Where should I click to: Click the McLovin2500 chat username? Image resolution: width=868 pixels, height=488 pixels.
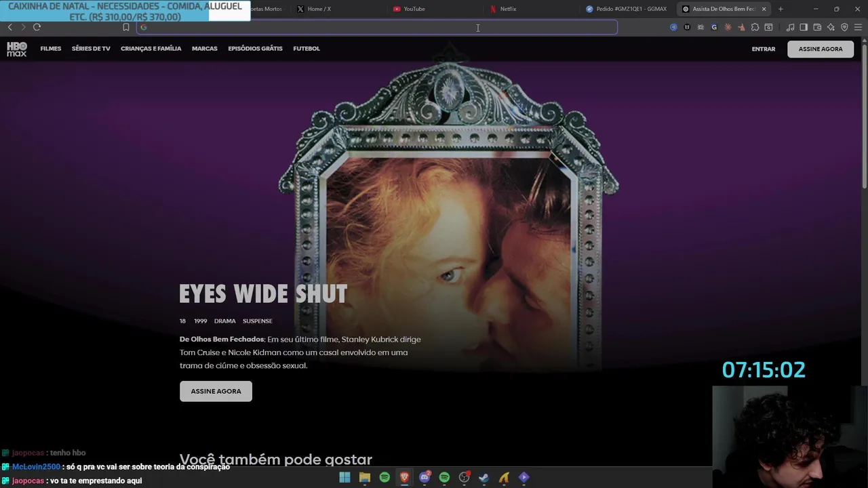[36, 467]
